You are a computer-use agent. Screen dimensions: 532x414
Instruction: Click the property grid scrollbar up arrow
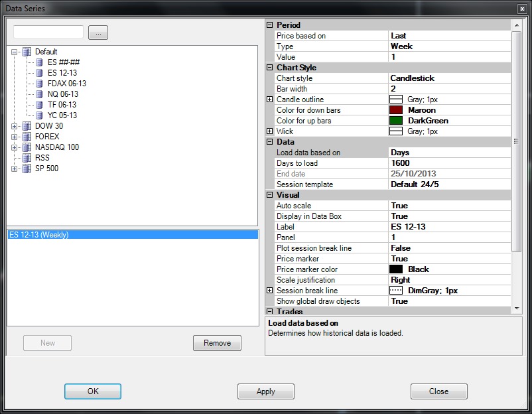(x=516, y=25)
